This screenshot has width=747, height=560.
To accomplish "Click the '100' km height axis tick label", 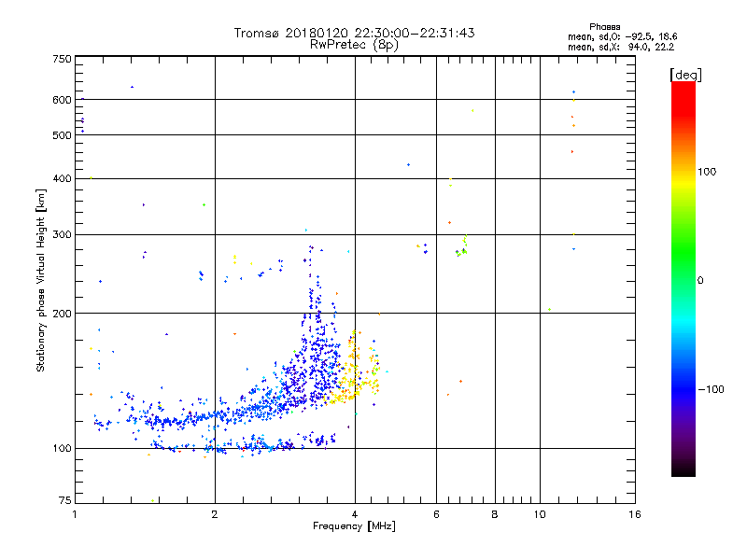I will pos(62,448).
